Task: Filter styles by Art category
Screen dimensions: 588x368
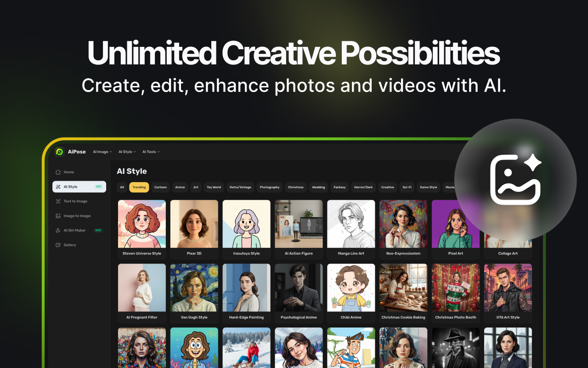Action: 196,187
